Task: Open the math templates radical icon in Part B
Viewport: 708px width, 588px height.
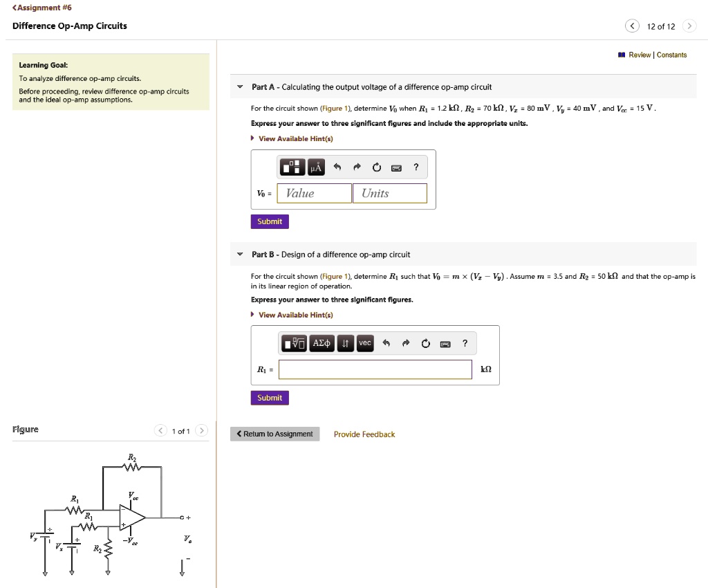Action: click(x=293, y=343)
